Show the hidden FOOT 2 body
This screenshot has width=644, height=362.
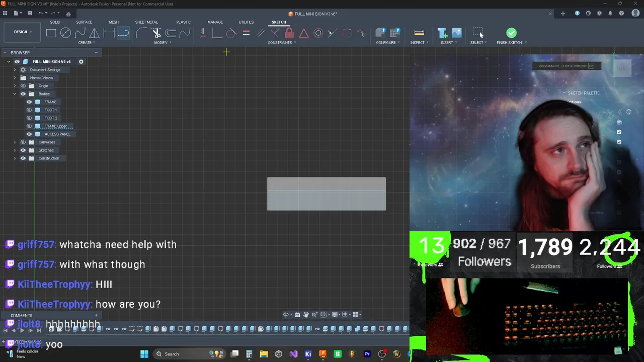point(29,118)
